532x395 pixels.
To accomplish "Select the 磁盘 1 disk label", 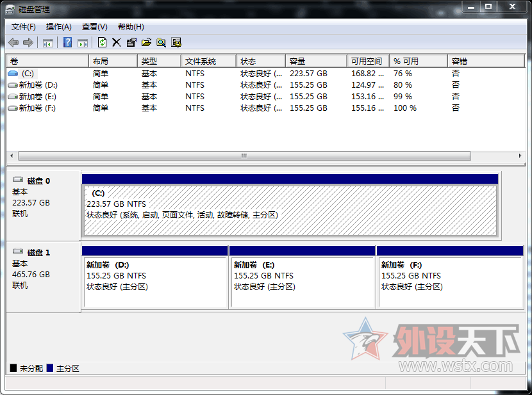I will pyautogui.click(x=38, y=253).
